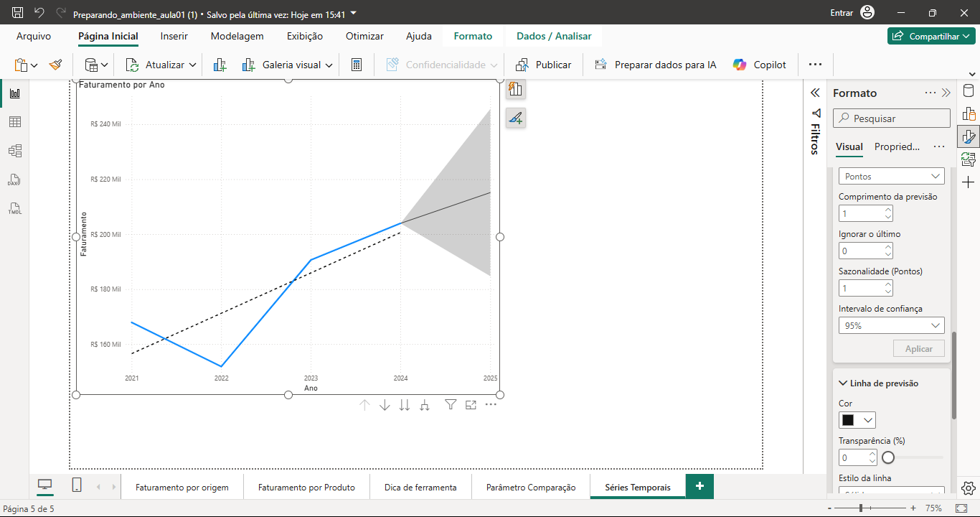Screen dimensions: 980x517
Task: Open the Visualizations build pane icon
Action: [x=969, y=114]
